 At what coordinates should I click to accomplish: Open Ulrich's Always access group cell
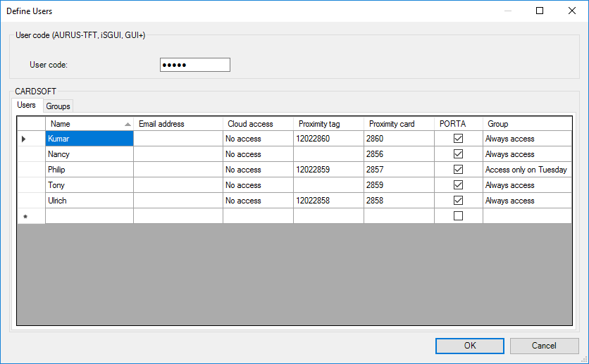[x=526, y=201]
